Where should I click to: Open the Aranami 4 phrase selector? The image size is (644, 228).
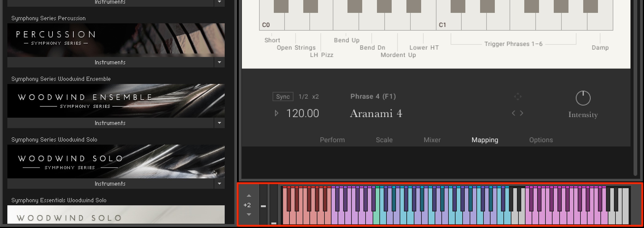376,114
